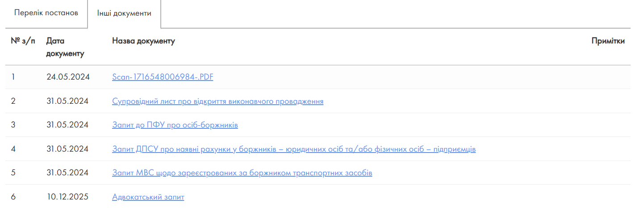Open the Scan-1716548006984-.PDF document link
This screenshot has width=644, height=208.
point(163,77)
